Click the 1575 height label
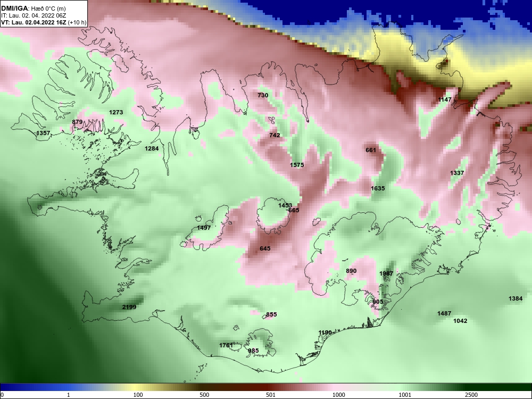The height and width of the screenshot is (399, 532). (297, 165)
